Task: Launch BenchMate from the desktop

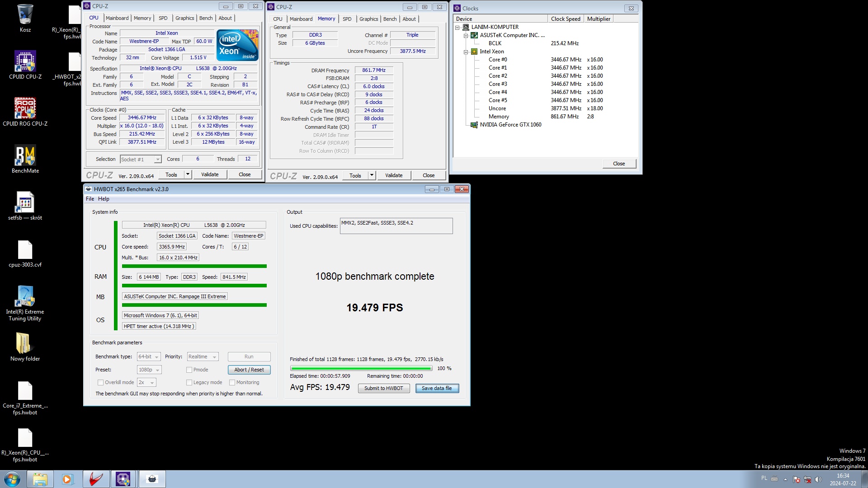Action: click(25, 159)
